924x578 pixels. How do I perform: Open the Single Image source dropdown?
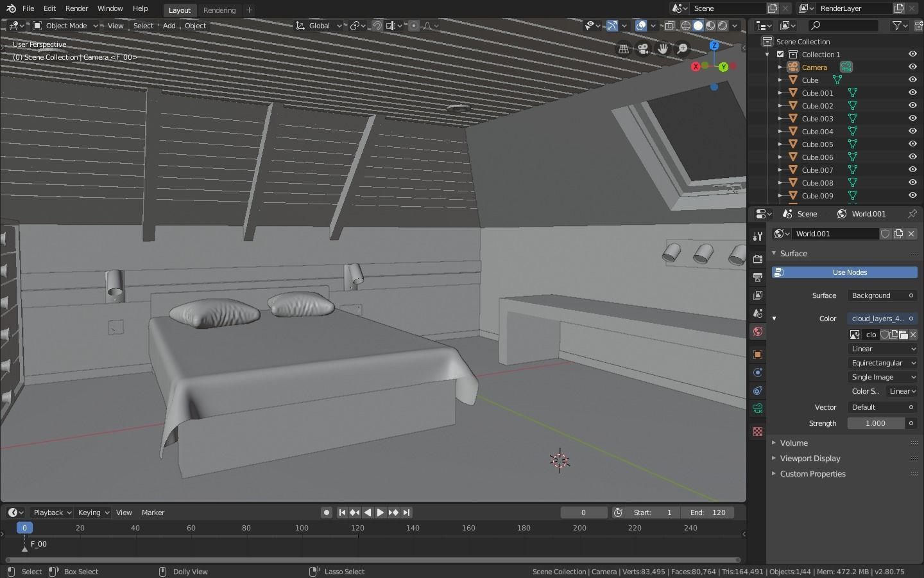coord(882,377)
